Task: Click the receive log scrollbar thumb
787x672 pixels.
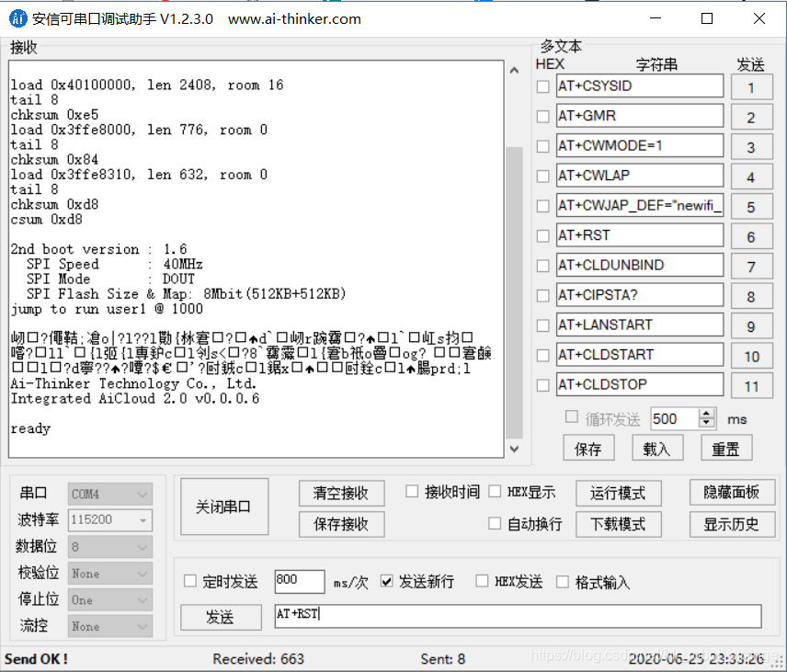Action: (515, 292)
